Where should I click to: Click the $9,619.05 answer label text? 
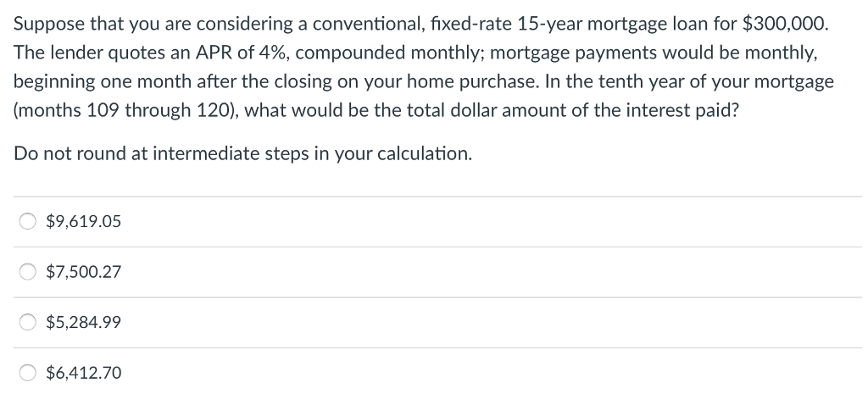coord(84,222)
